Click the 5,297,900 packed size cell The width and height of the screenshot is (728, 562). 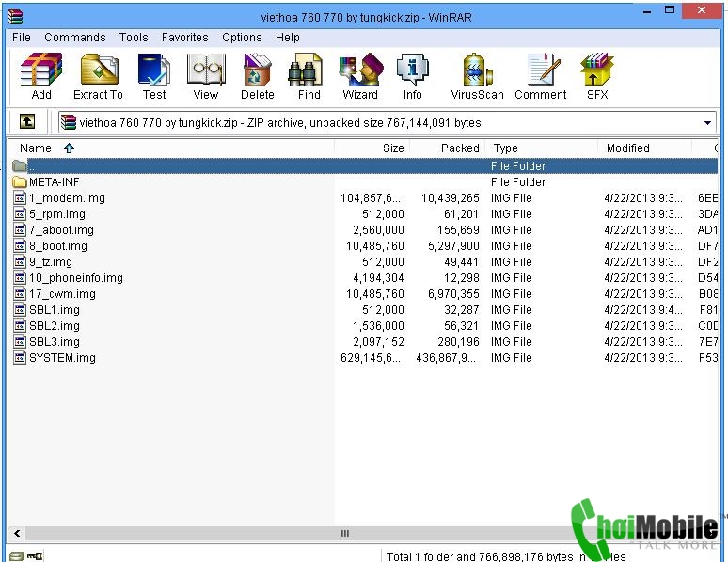tap(453, 246)
